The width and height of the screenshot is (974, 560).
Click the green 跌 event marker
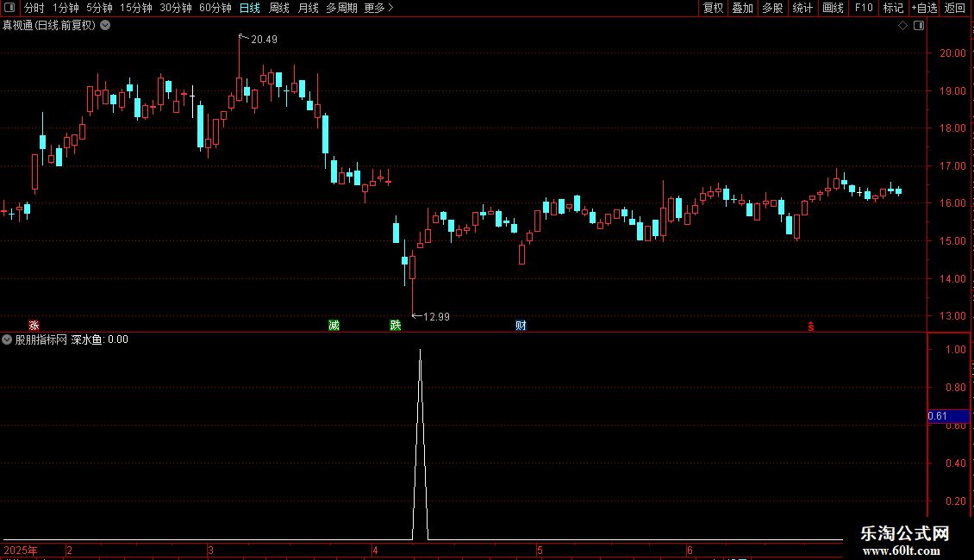[x=395, y=326]
